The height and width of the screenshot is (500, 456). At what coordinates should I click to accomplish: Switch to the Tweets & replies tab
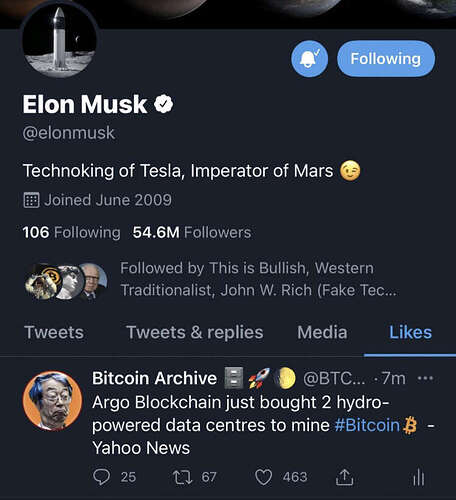coord(195,332)
